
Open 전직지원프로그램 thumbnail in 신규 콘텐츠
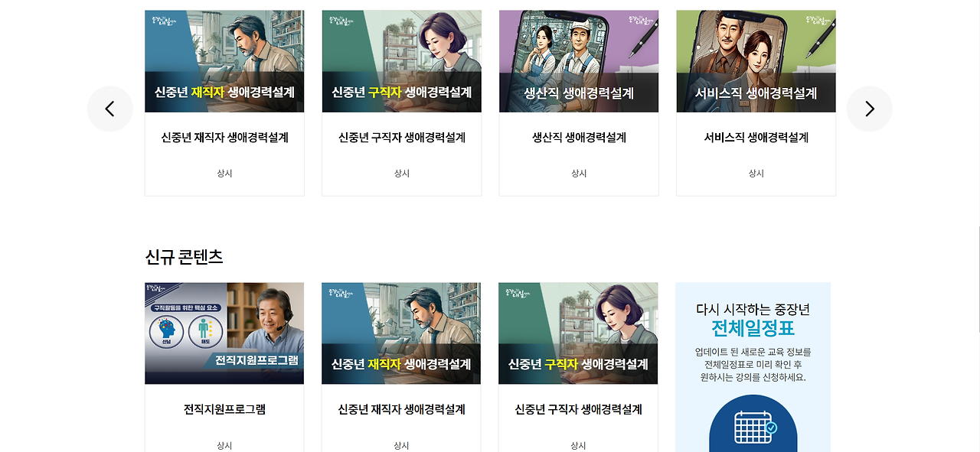tap(224, 333)
